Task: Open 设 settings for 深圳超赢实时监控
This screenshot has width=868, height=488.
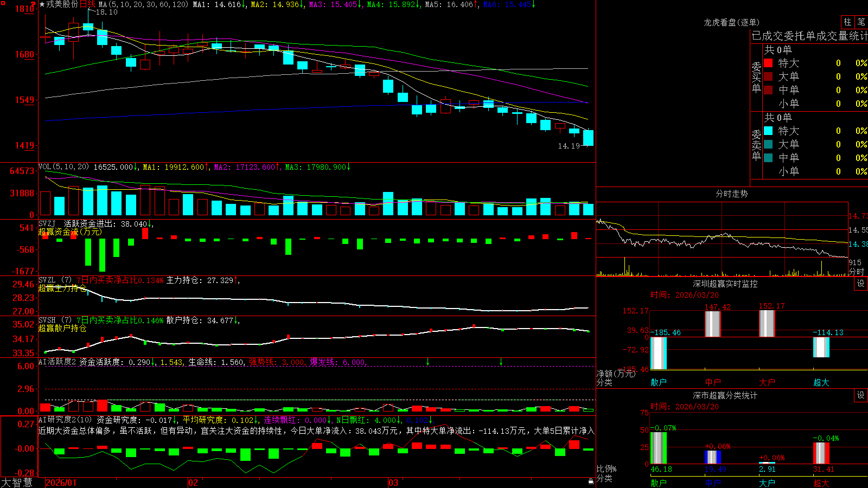Action: (861, 284)
